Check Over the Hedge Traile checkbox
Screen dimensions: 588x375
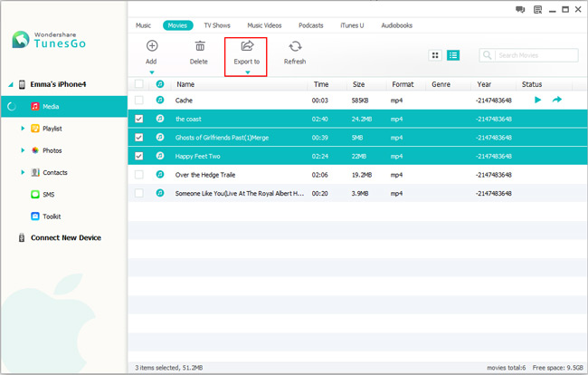coord(139,175)
